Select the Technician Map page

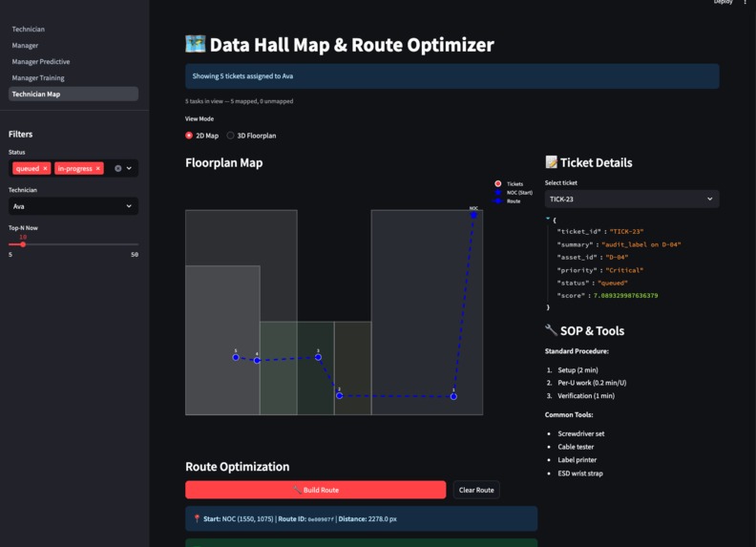point(73,95)
